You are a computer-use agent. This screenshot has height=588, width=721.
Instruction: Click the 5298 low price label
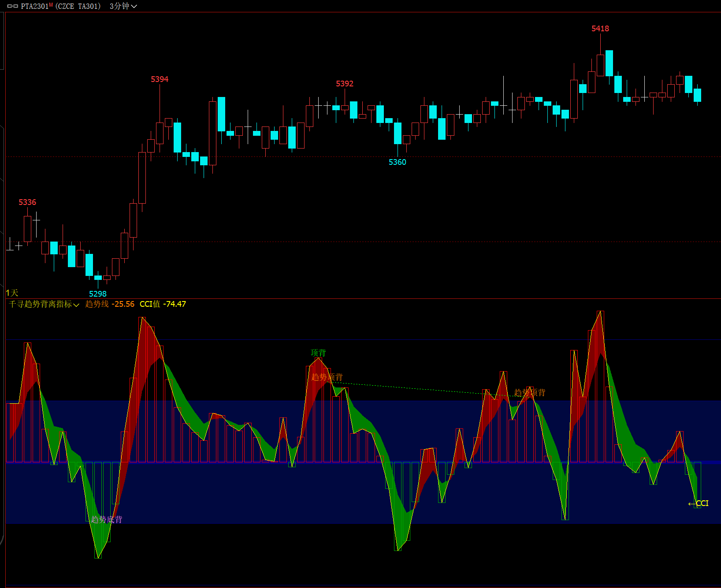(x=98, y=294)
